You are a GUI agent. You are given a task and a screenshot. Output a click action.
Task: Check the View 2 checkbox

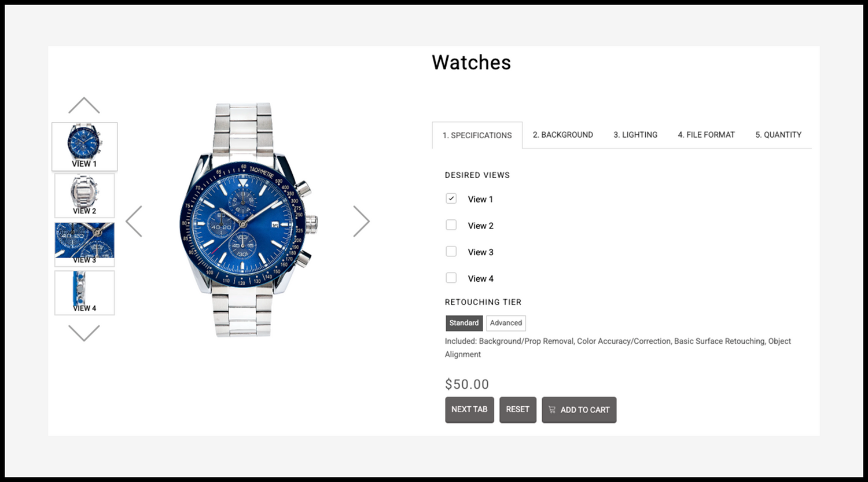(x=451, y=225)
